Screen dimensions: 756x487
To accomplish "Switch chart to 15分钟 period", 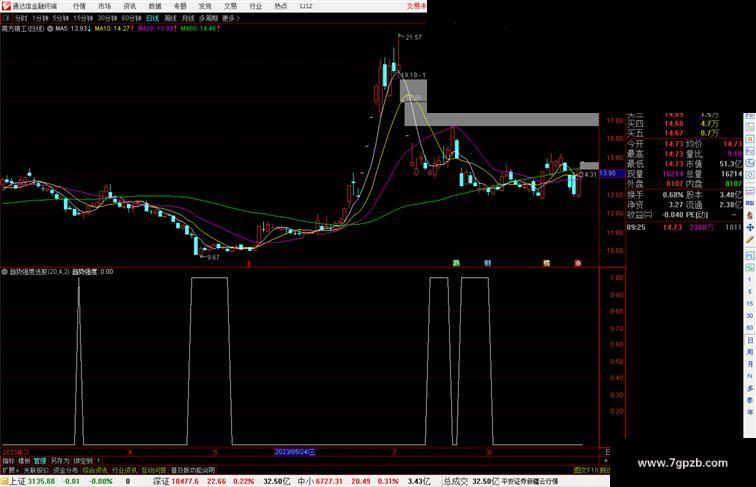I will [x=83, y=18].
